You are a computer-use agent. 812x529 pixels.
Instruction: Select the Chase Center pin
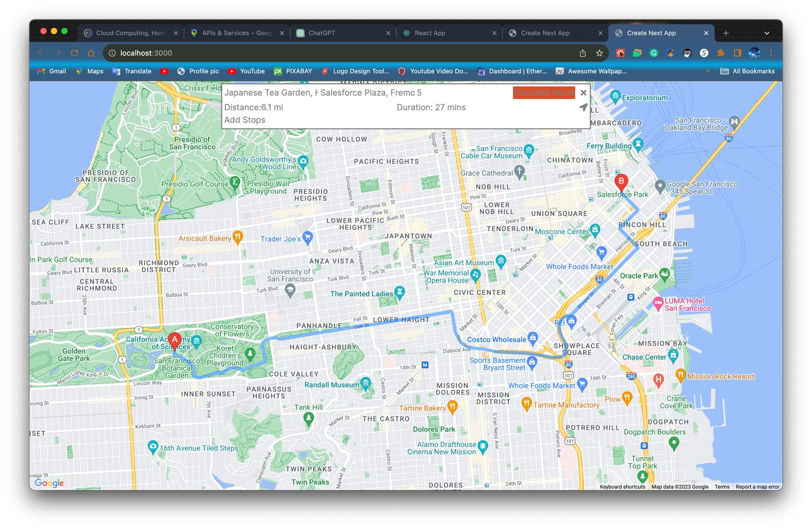(673, 355)
